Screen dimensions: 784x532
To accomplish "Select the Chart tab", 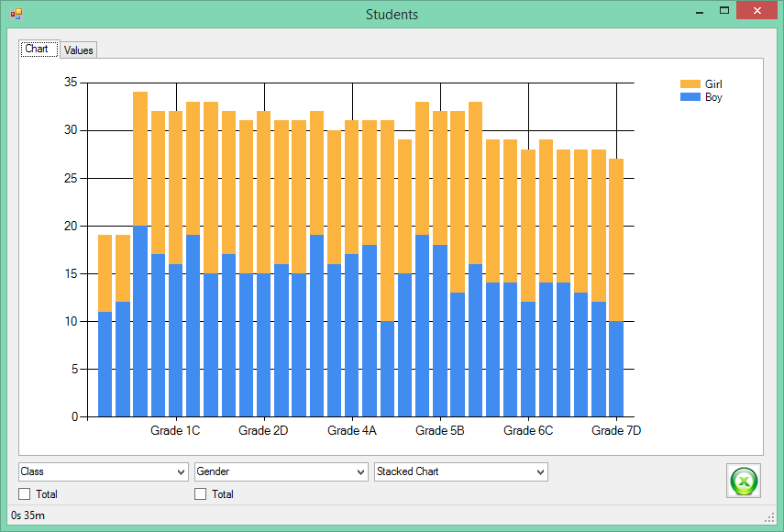I will pyautogui.click(x=39, y=49).
